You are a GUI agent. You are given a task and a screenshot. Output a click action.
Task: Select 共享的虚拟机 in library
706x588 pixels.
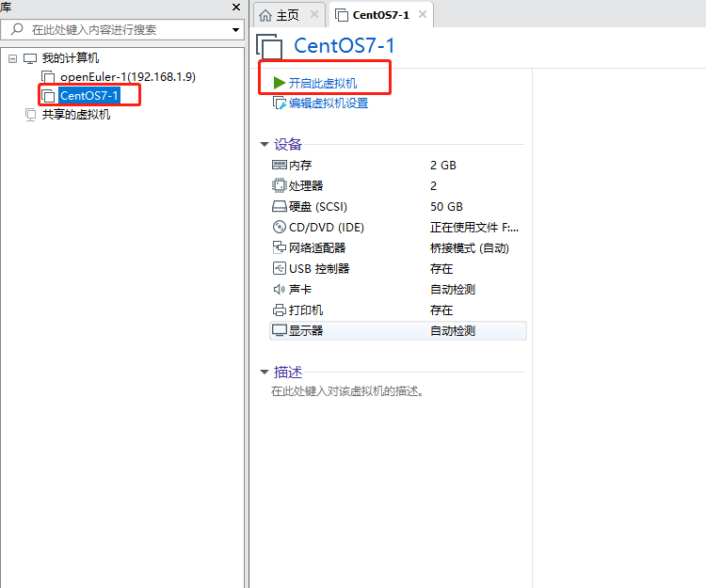click(x=76, y=115)
